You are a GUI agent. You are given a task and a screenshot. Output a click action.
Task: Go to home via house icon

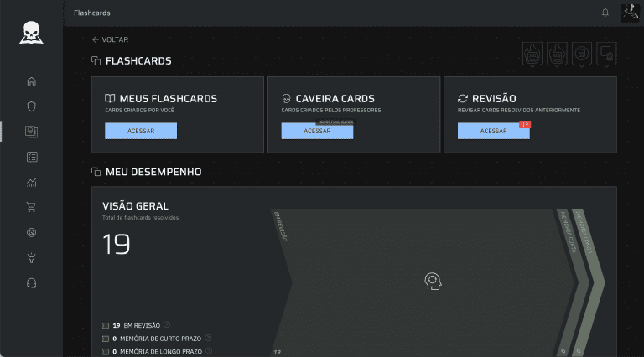coord(32,81)
